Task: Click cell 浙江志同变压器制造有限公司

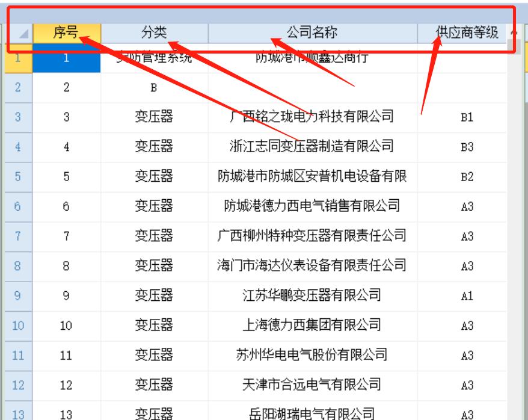Action: 313,147
